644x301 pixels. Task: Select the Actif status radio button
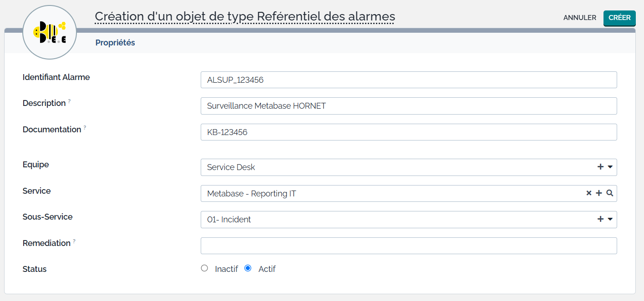point(248,268)
